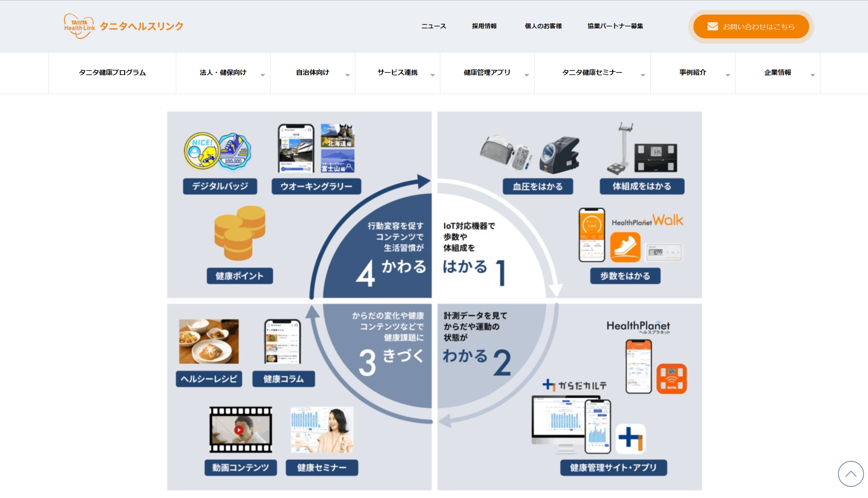Click the NICE digital badge icon

pos(202,151)
